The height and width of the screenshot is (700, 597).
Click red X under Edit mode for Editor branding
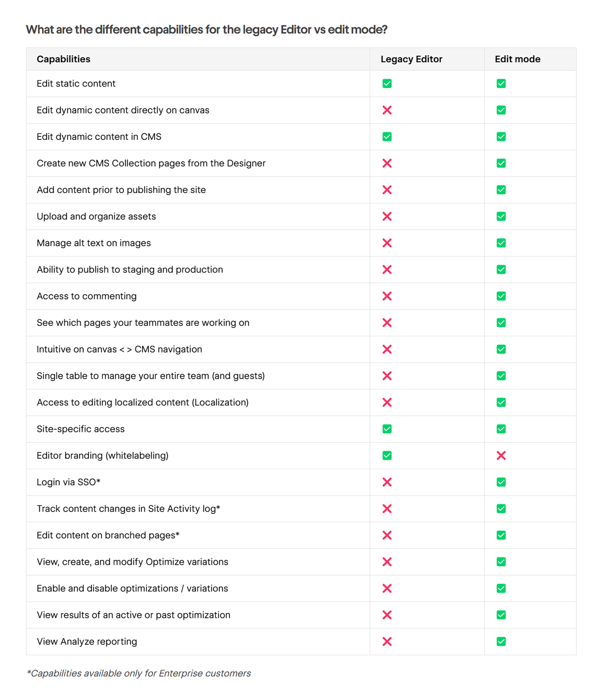pos(501,455)
